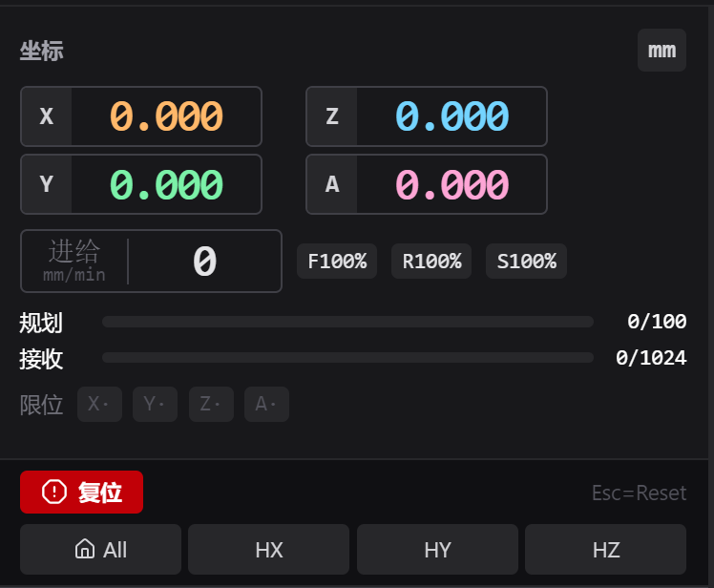Home the X axis with HX
Viewport: 714px width, 588px height.
[x=268, y=549]
